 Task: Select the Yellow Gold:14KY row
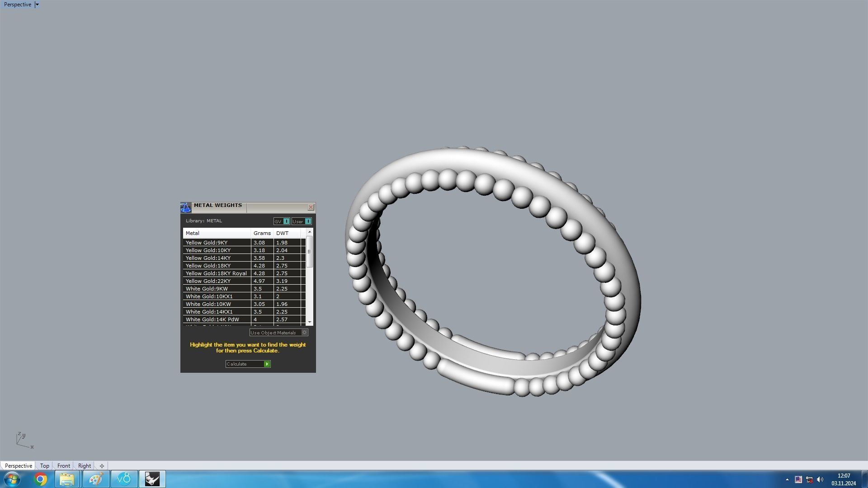[244, 258]
